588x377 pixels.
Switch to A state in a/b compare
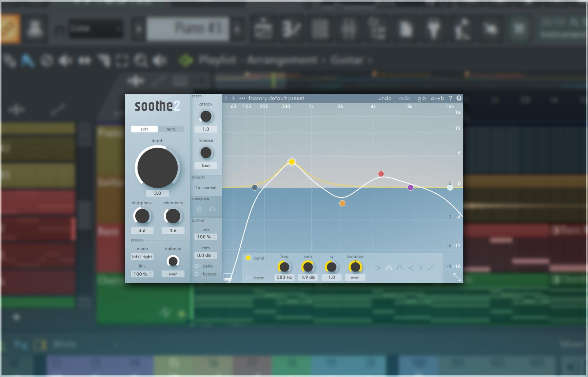coord(419,98)
